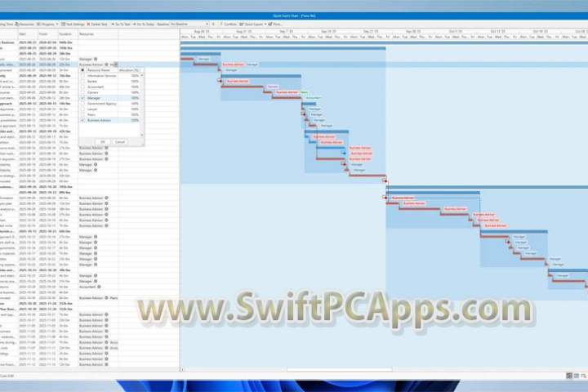
Task: Check the Peers resource checkbox
Action: click(x=82, y=114)
